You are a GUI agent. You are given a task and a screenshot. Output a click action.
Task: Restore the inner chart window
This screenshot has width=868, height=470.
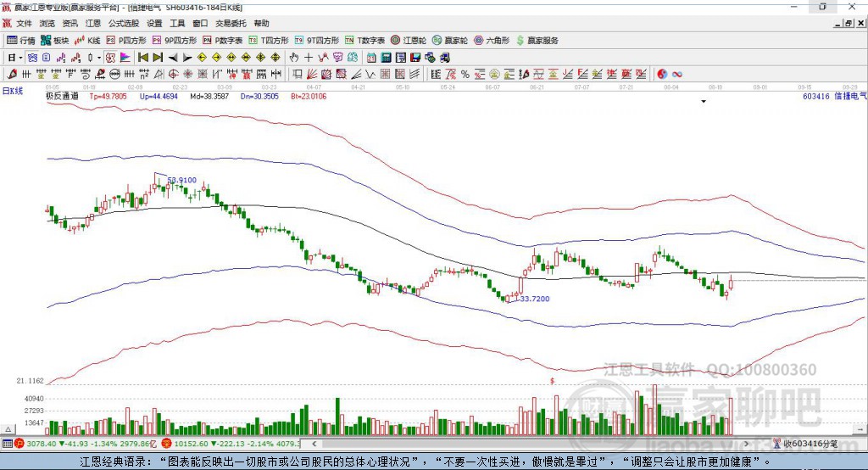click(849, 23)
